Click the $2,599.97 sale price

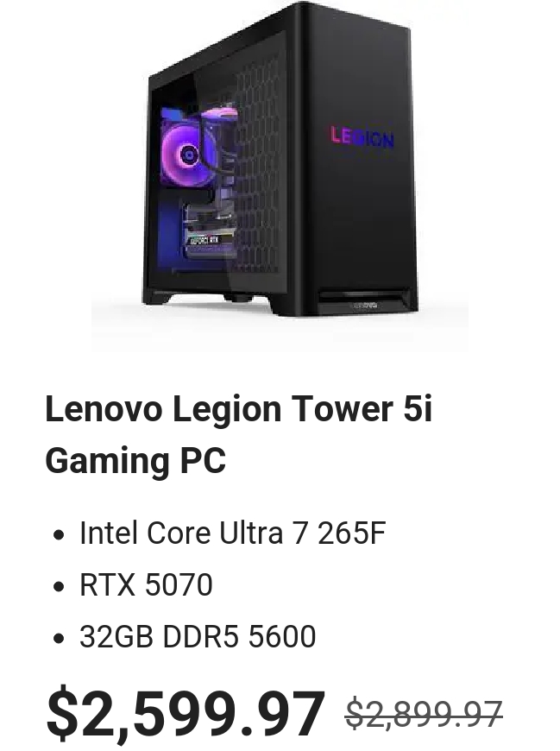click(186, 713)
